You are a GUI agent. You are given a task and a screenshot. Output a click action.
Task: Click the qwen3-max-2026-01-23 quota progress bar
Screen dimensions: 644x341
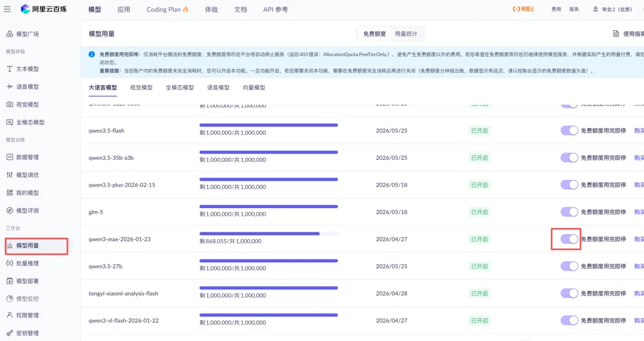pos(268,234)
